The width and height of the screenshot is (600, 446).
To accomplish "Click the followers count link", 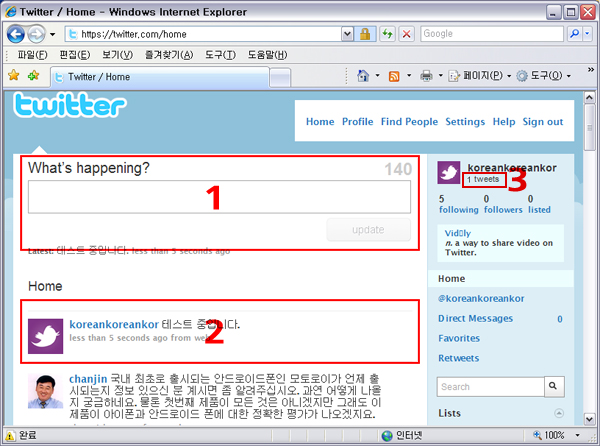I will tap(503, 204).
